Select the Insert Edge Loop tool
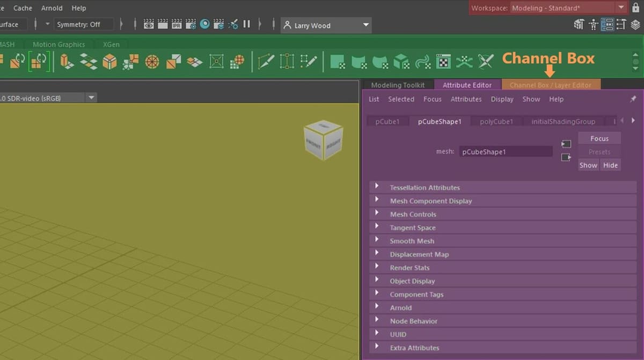Screen dimensions: 644x360 (x=287, y=62)
